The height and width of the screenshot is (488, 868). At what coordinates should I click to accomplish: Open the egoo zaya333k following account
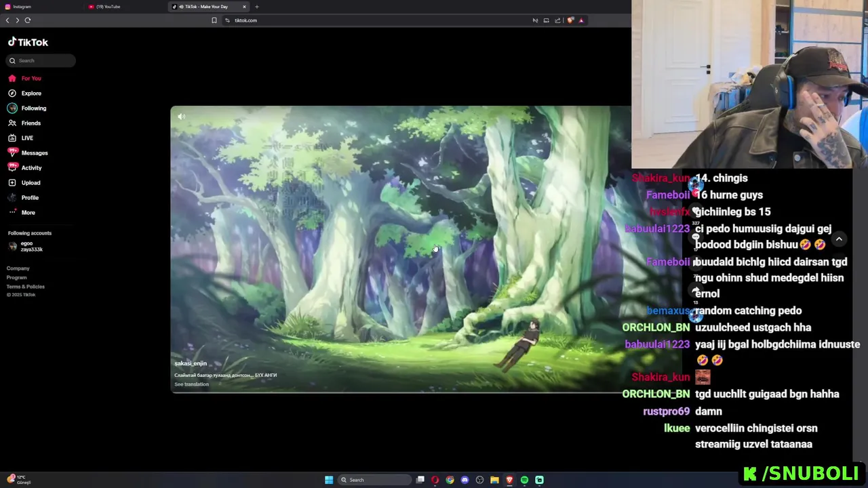point(26,247)
